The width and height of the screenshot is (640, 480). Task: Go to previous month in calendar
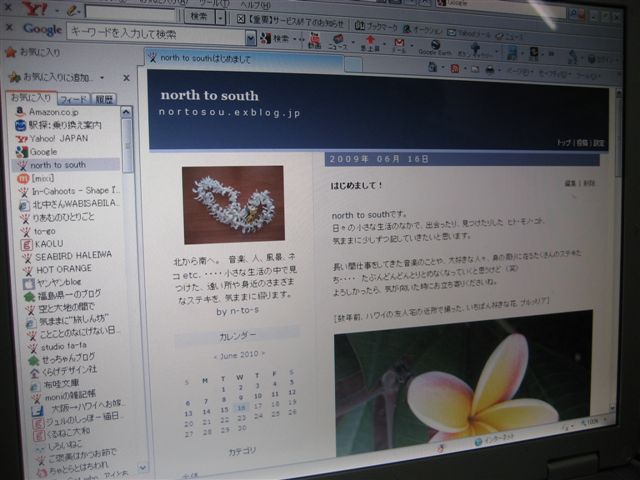point(215,357)
